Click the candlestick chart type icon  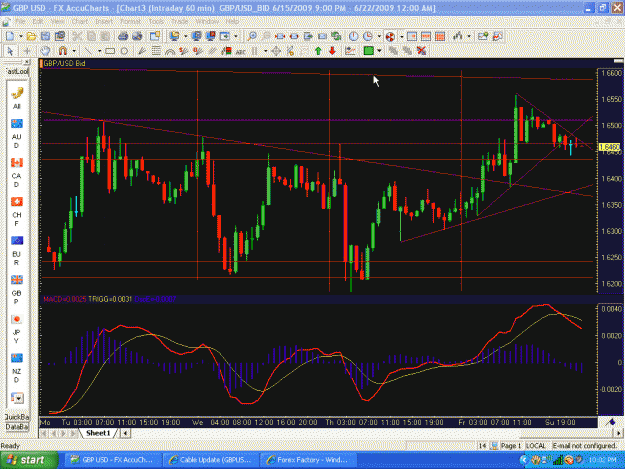(x=458, y=37)
